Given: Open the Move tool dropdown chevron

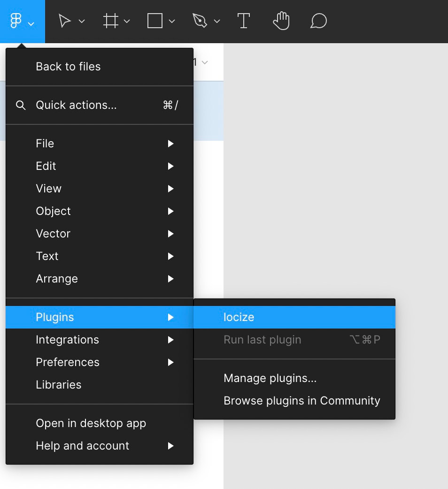Looking at the screenshot, I should (82, 22).
